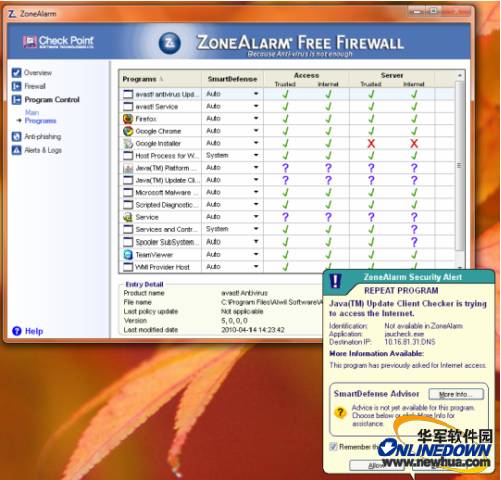Open SmartDefense dropdown for Java(TM) Update Cl.

tap(256, 180)
